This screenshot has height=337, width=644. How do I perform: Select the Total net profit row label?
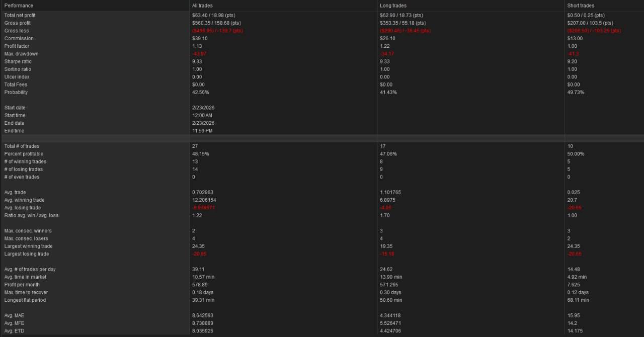(20, 16)
